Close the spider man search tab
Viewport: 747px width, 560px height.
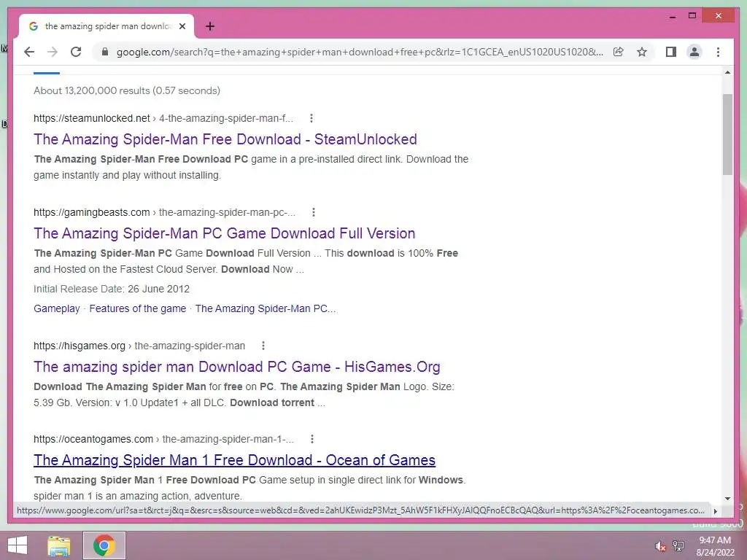click(182, 27)
